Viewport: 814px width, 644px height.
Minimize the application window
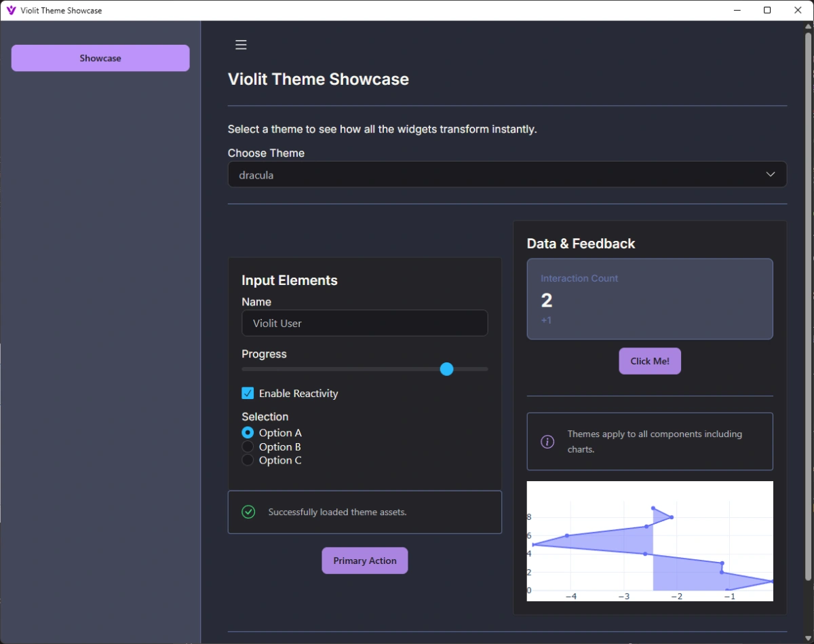coord(736,10)
